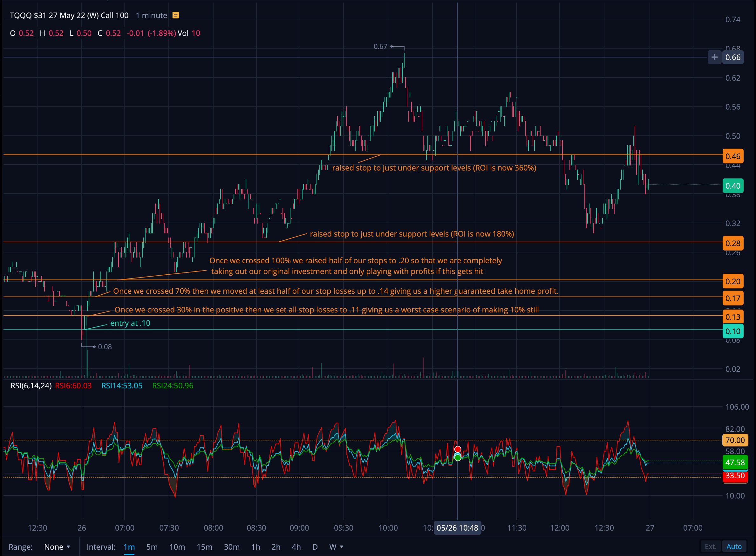756x556 pixels.
Task: Switch chart to the 15m interval
Action: 204,547
